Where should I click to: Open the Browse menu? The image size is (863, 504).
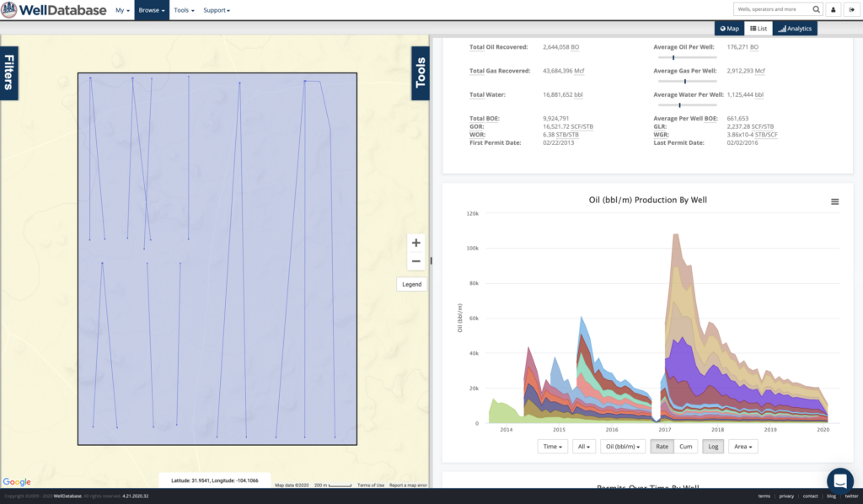pos(152,10)
